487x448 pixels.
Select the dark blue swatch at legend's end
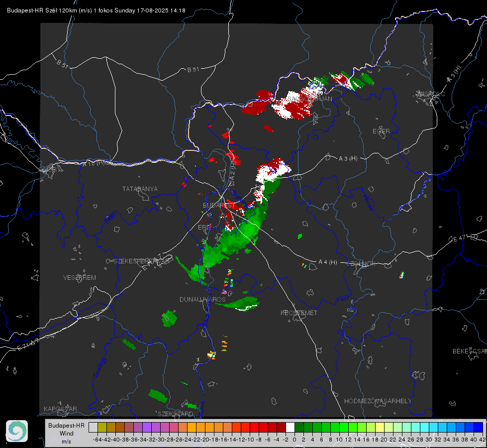click(x=479, y=427)
